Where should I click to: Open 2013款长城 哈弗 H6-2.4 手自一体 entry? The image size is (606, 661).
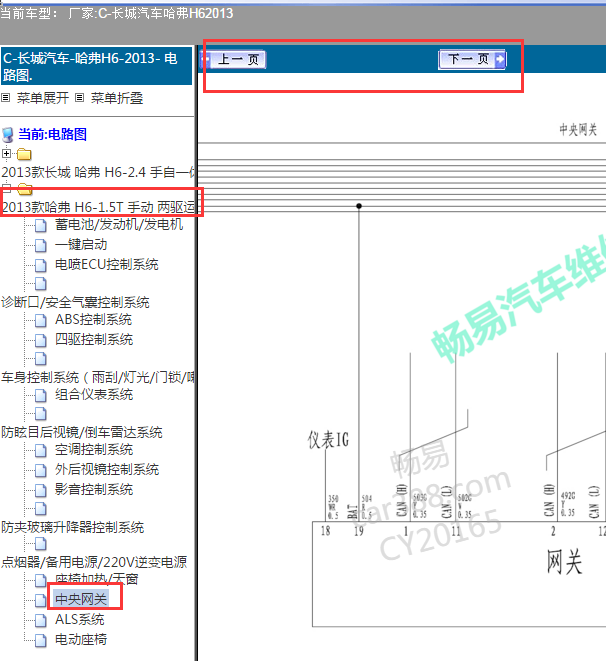tap(98, 172)
